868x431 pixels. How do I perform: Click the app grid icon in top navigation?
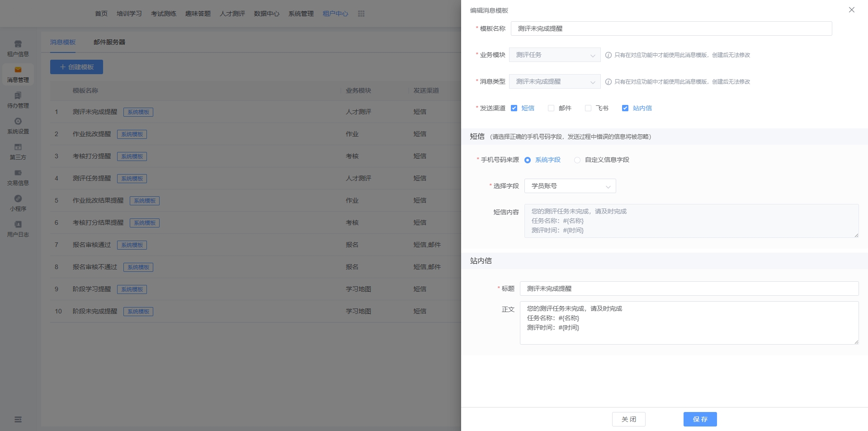click(361, 14)
